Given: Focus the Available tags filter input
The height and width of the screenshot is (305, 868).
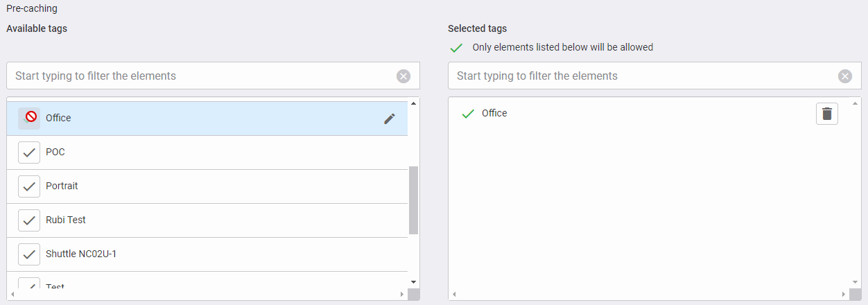Looking at the screenshot, I should pyautogui.click(x=201, y=76).
